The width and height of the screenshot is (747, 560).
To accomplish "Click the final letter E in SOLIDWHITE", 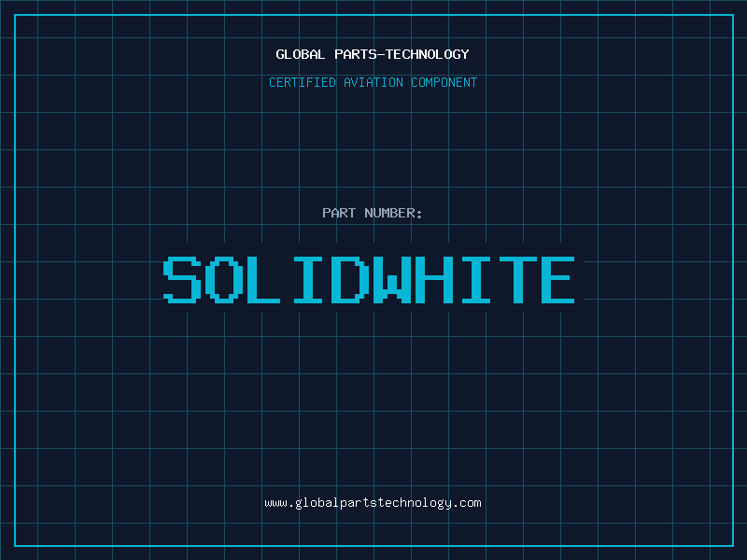I will click(x=557, y=280).
